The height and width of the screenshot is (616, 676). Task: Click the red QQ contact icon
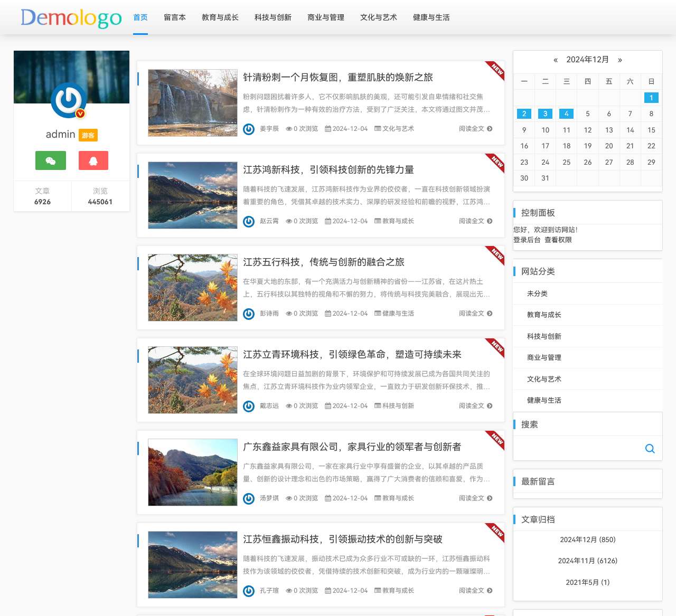point(93,160)
